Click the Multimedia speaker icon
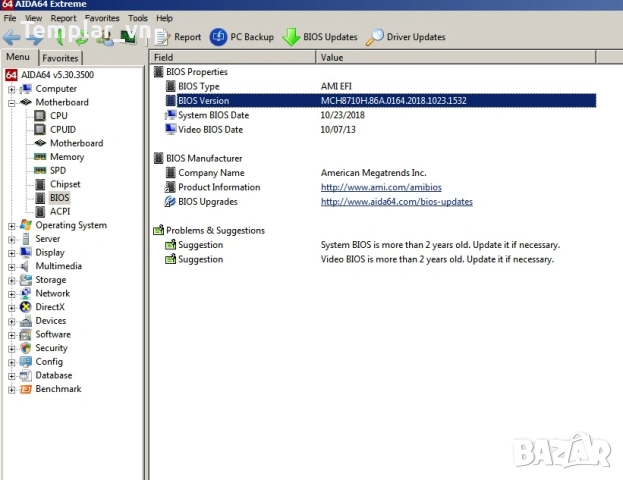Screen dimensions: 623x480 pos(25,266)
